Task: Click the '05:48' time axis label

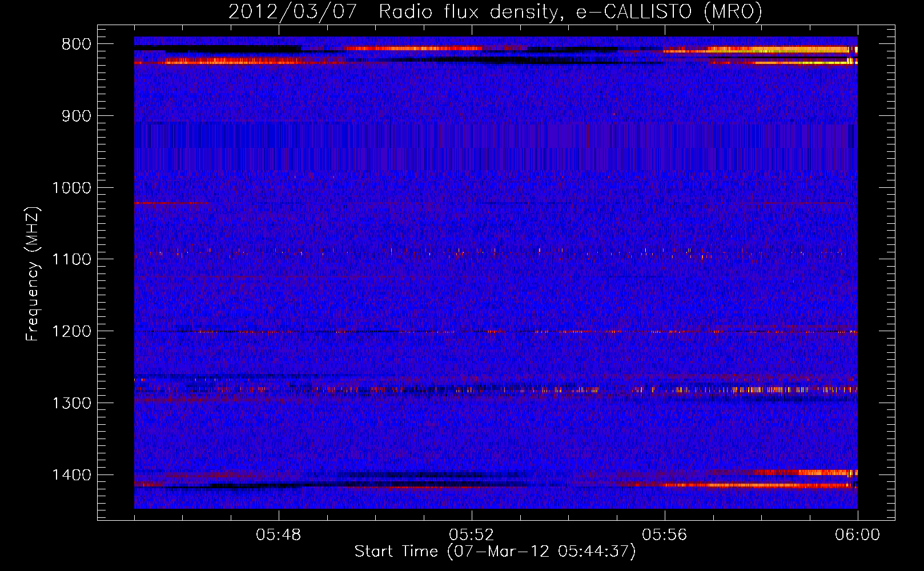Action: click(x=279, y=535)
